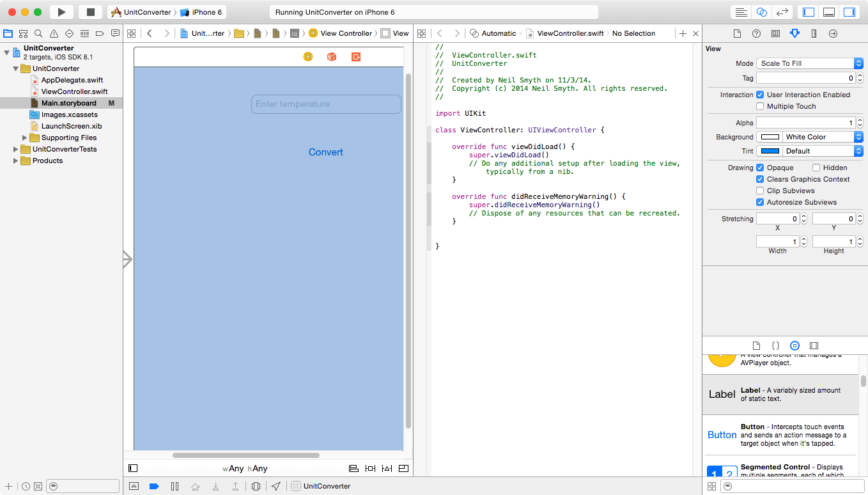Run the app with the Play button

60,12
